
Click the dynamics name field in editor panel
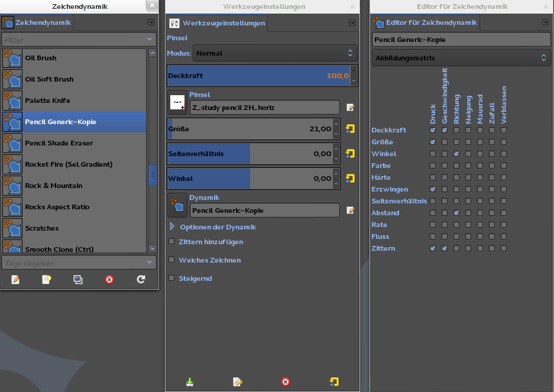point(461,40)
